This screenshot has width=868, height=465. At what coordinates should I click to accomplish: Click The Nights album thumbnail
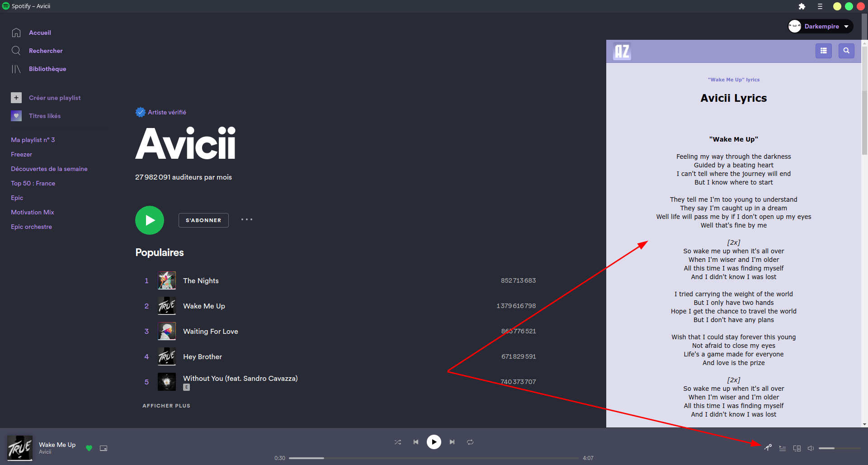167,280
